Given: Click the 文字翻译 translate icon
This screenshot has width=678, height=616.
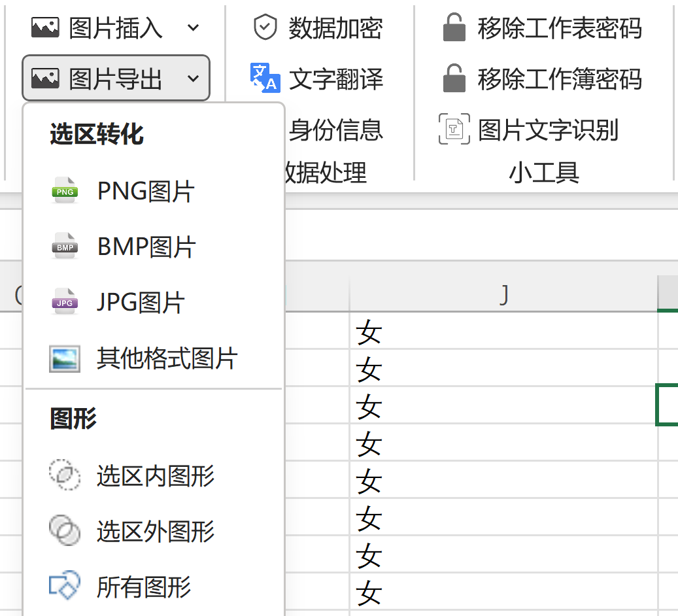Looking at the screenshot, I should click(265, 78).
